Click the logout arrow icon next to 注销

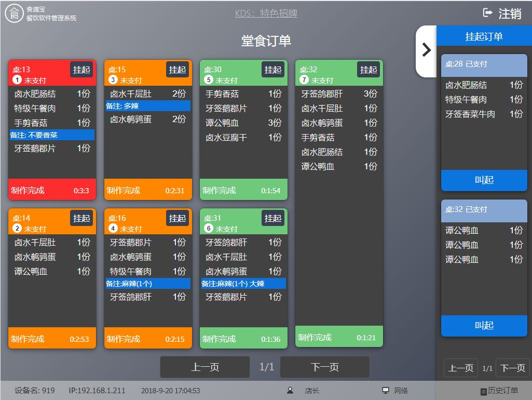[x=487, y=13]
